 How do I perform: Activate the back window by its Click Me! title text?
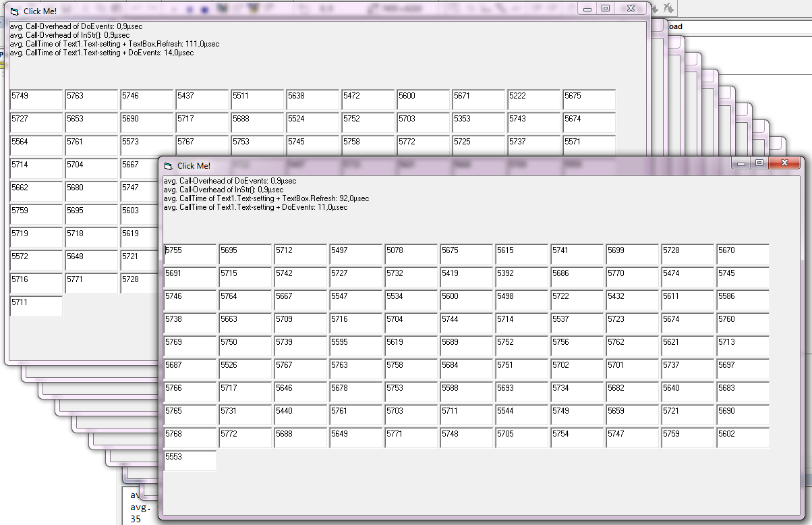pyautogui.click(x=40, y=11)
